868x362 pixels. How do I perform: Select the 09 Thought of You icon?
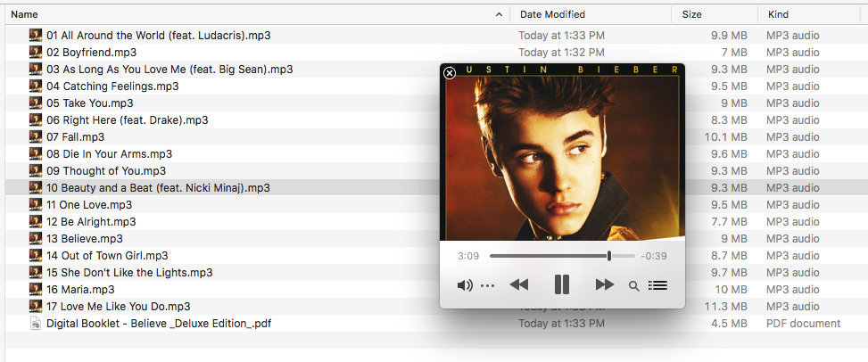point(36,170)
